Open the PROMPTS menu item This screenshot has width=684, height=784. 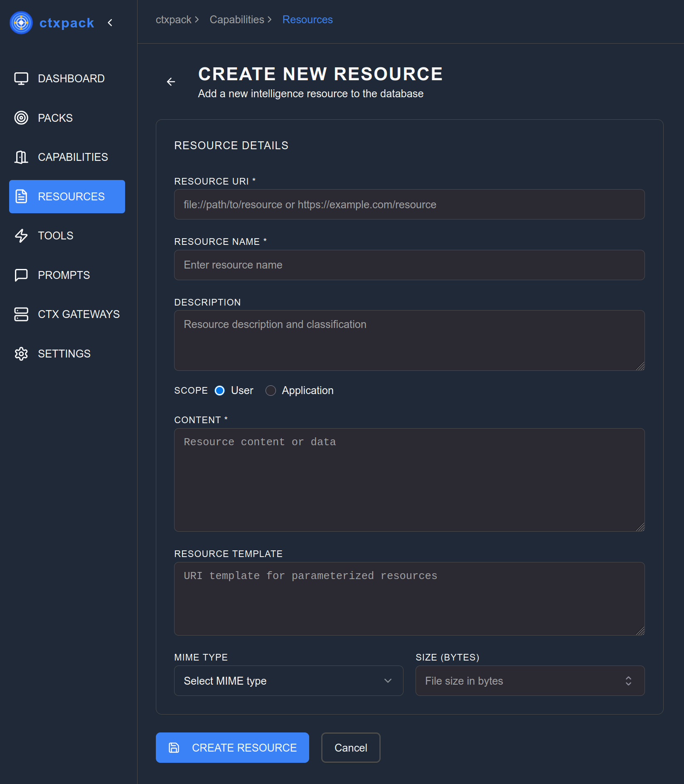point(67,275)
